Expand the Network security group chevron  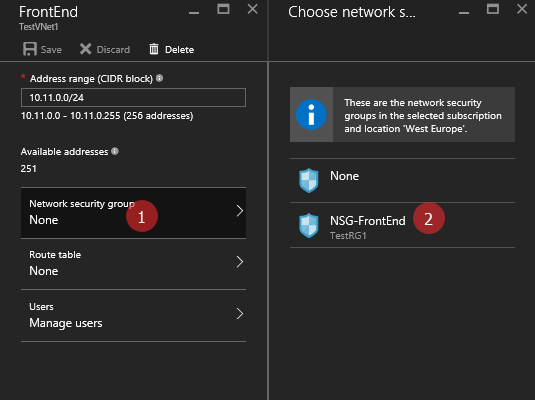click(x=240, y=211)
